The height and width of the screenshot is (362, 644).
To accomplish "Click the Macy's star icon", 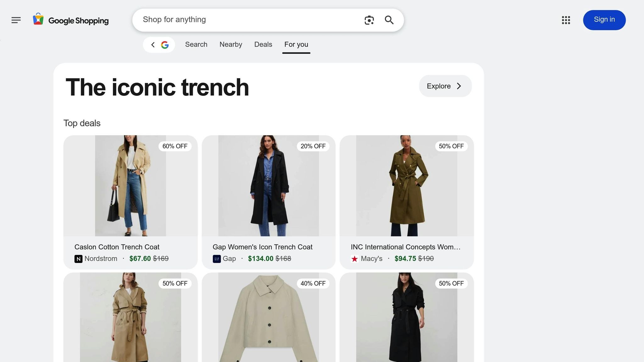I will [x=355, y=259].
